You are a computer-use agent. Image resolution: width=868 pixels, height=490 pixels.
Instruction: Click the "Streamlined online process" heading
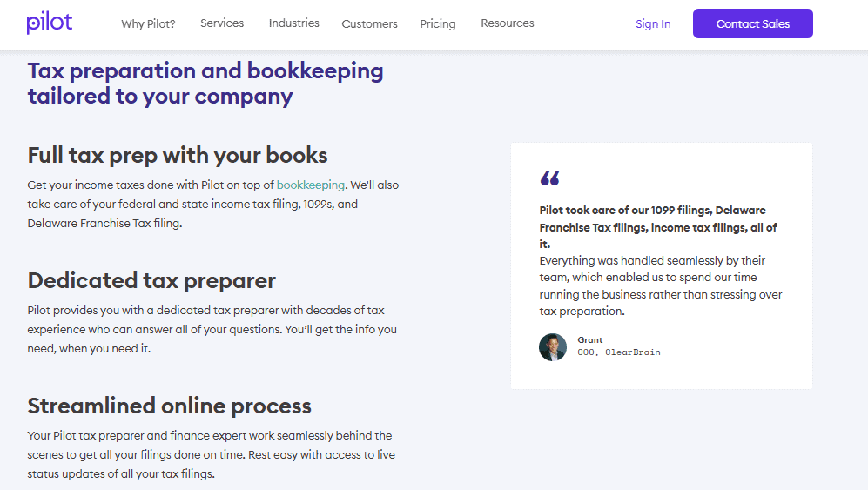point(169,406)
